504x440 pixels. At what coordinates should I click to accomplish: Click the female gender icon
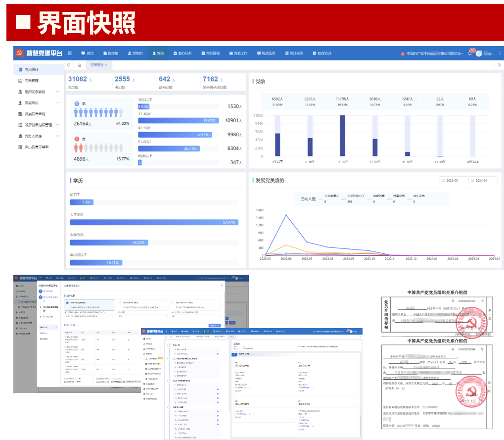(x=77, y=139)
